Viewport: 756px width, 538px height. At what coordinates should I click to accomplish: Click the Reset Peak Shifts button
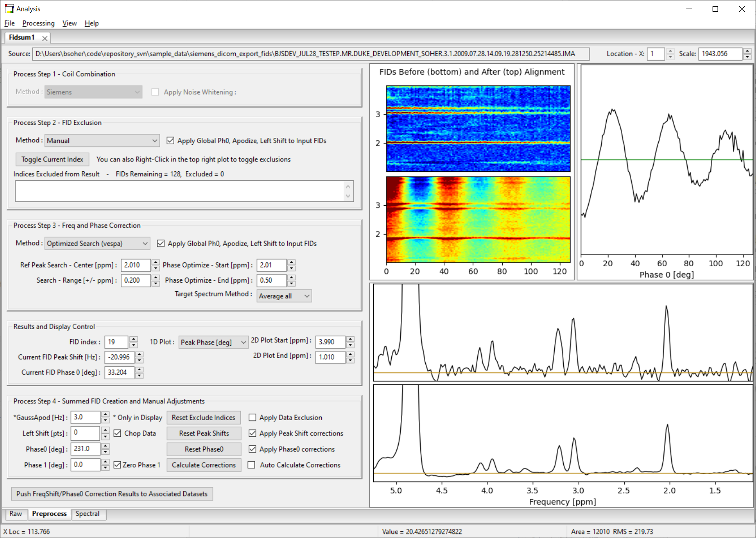tap(204, 433)
